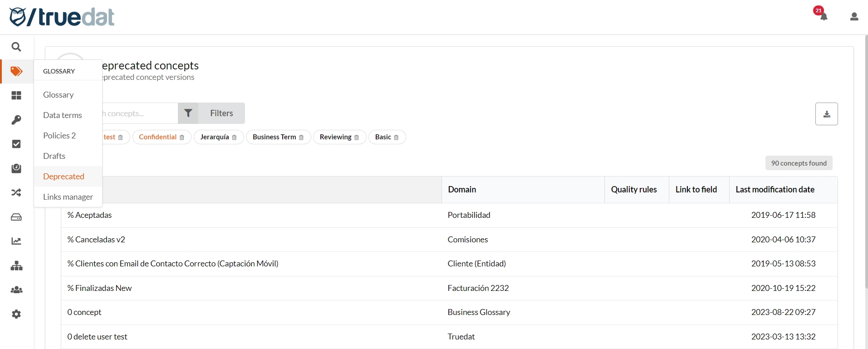Remove the Confidential filter via trash icon
Viewport: 868px width, 349px height.
point(182,138)
